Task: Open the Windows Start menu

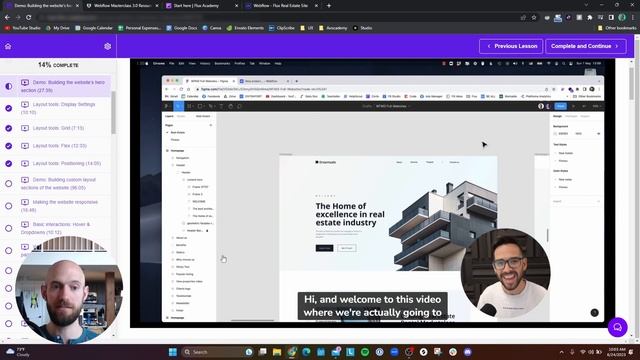Action: 173,352
